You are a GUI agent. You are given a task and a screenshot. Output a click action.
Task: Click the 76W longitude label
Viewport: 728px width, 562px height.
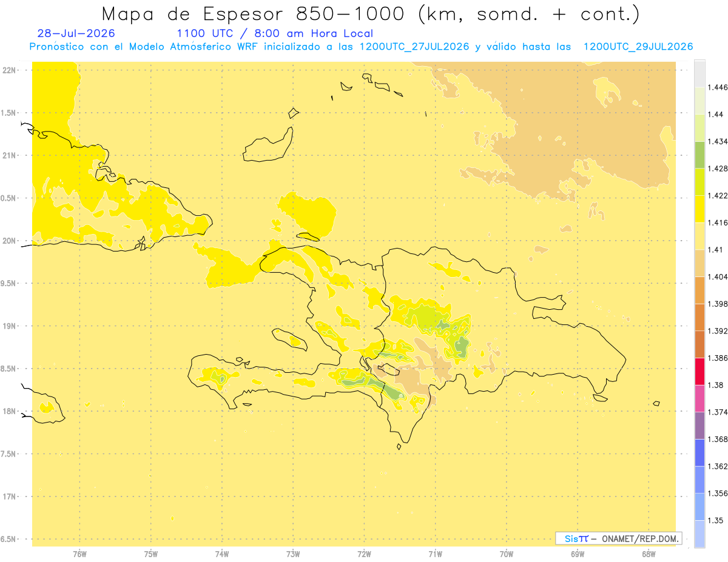(79, 554)
